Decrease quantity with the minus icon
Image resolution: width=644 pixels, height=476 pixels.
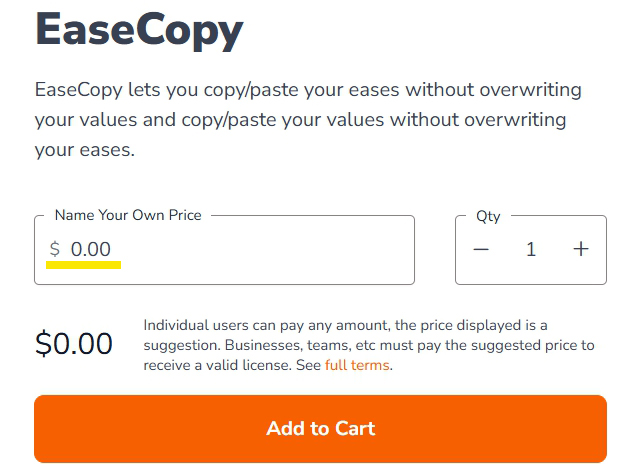[481, 249]
